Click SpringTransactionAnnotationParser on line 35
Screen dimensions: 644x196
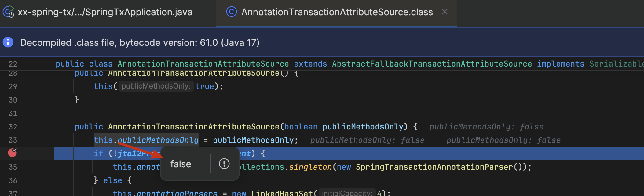[434, 167]
